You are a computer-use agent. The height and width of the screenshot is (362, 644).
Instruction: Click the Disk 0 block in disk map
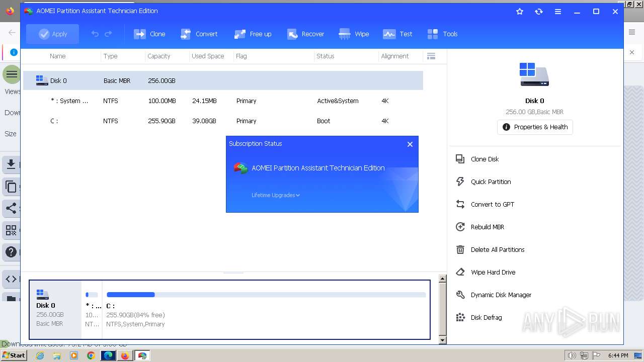[56, 310]
